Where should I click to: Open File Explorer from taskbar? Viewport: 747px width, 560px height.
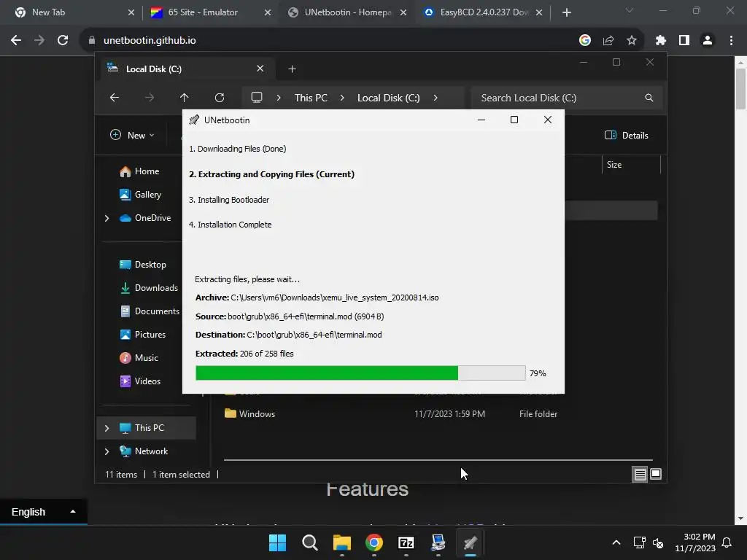click(x=341, y=542)
